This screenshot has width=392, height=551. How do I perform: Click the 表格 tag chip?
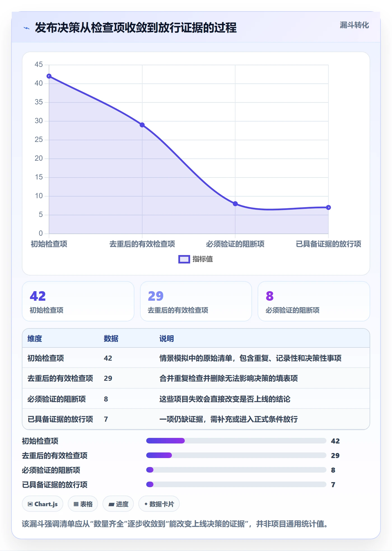pos(83,504)
